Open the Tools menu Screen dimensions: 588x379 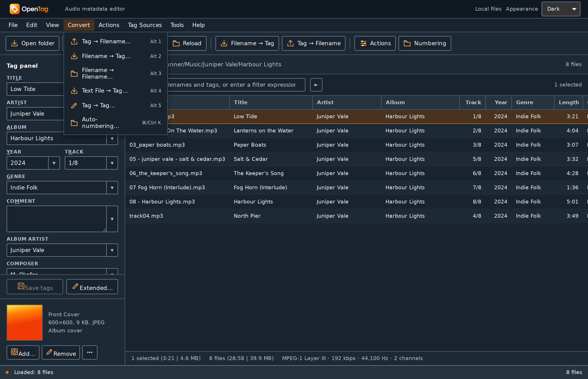tap(177, 25)
